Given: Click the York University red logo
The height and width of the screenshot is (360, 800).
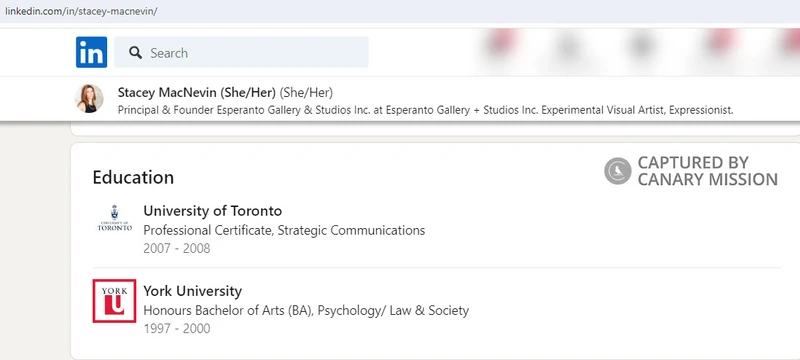Looking at the screenshot, I should click(114, 301).
